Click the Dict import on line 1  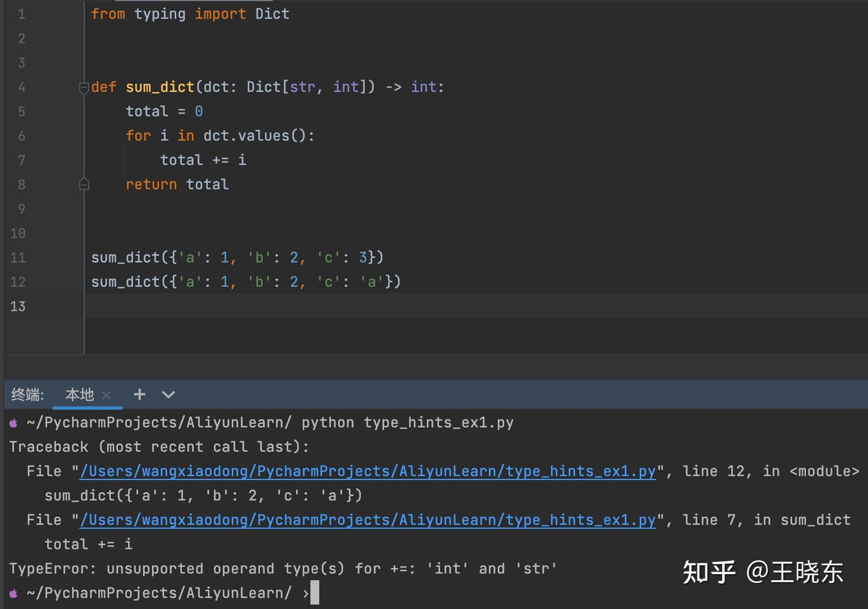pyautogui.click(x=272, y=13)
